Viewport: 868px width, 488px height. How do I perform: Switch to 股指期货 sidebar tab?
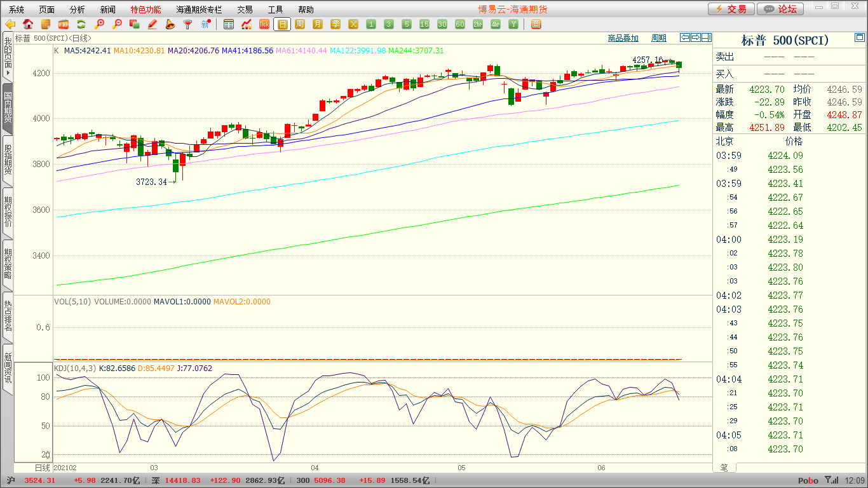[x=8, y=160]
